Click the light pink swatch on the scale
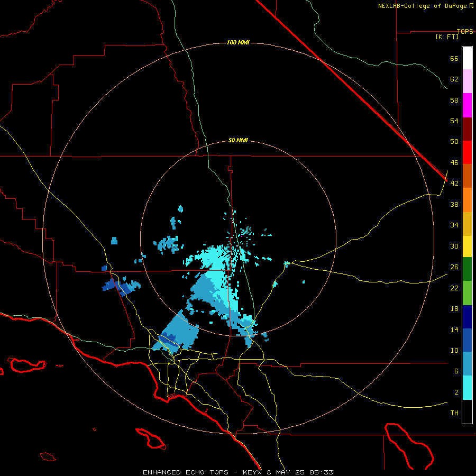Screen dimensions: 476x476 point(467,81)
